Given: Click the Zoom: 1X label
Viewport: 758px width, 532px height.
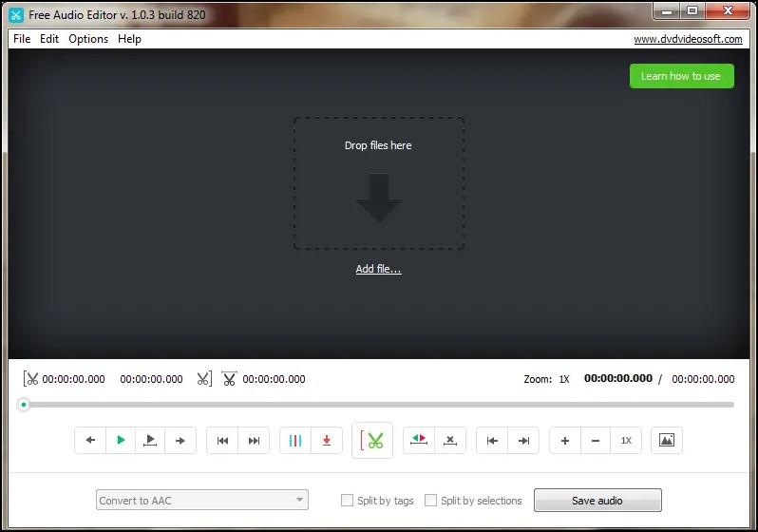Looking at the screenshot, I should click(x=547, y=379).
